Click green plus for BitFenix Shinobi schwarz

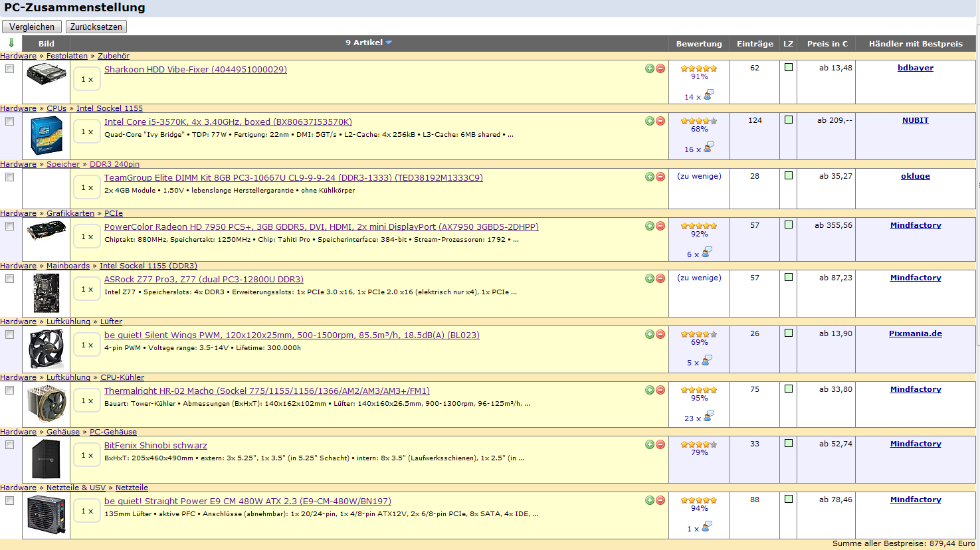tap(650, 444)
